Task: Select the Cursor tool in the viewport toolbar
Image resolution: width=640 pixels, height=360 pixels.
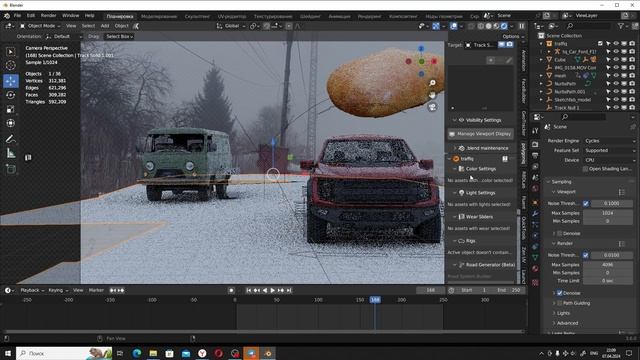Action: coord(11,65)
